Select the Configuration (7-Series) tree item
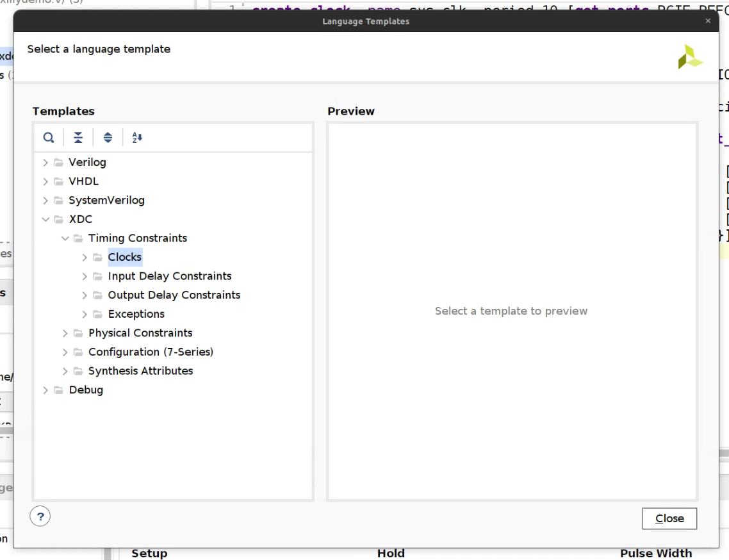This screenshot has width=729, height=560. (x=151, y=352)
